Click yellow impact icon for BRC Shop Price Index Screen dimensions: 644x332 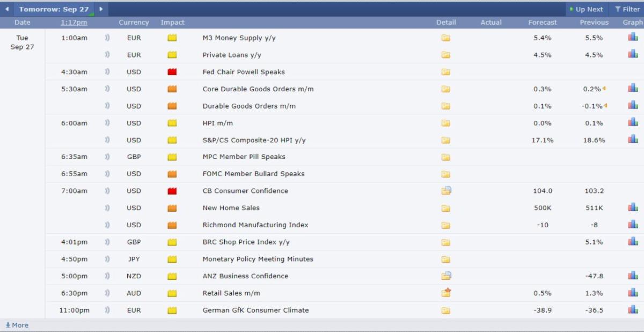(x=172, y=242)
